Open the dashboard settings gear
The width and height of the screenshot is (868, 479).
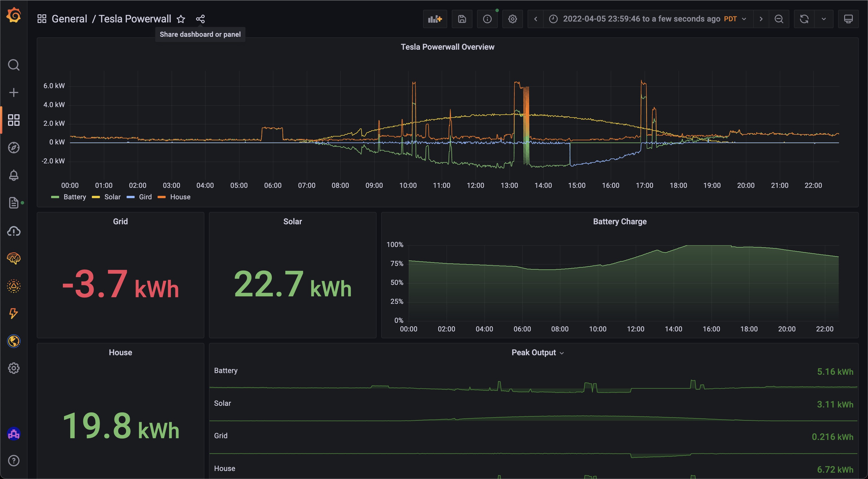coord(512,19)
